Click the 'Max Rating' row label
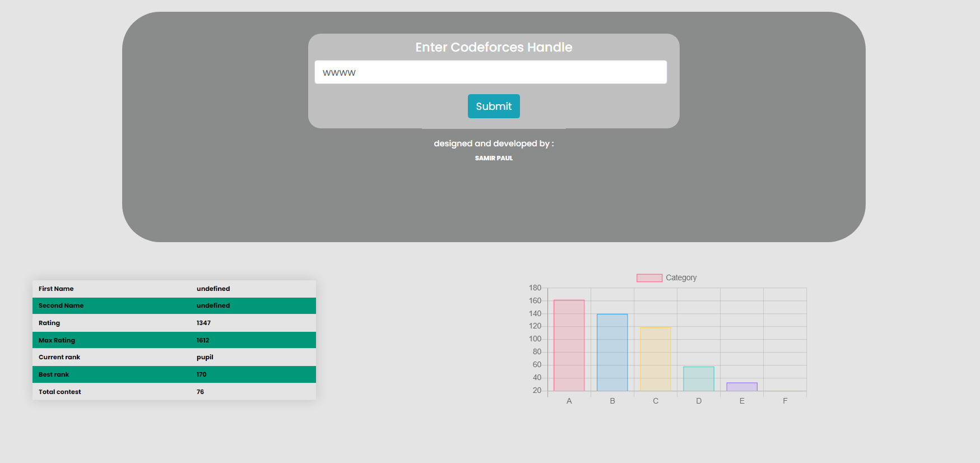The height and width of the screenshot is (463, 980). 57,340
